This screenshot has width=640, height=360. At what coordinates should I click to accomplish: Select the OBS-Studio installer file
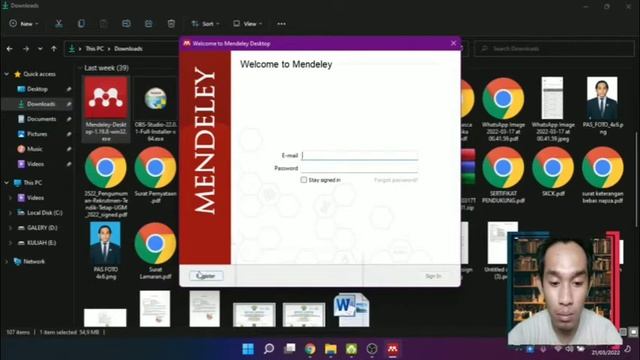(155, 109)
